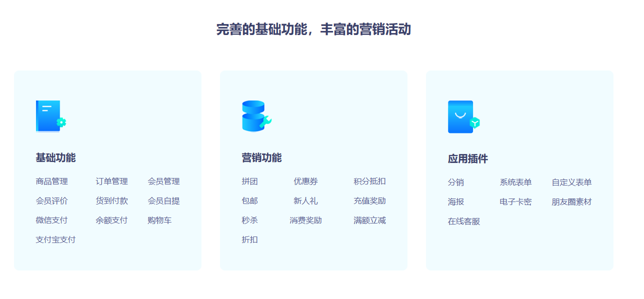Click the shopping bag icon above 应用插件
The width and height of the screenshot is (644, 299).
coord(463,117)
